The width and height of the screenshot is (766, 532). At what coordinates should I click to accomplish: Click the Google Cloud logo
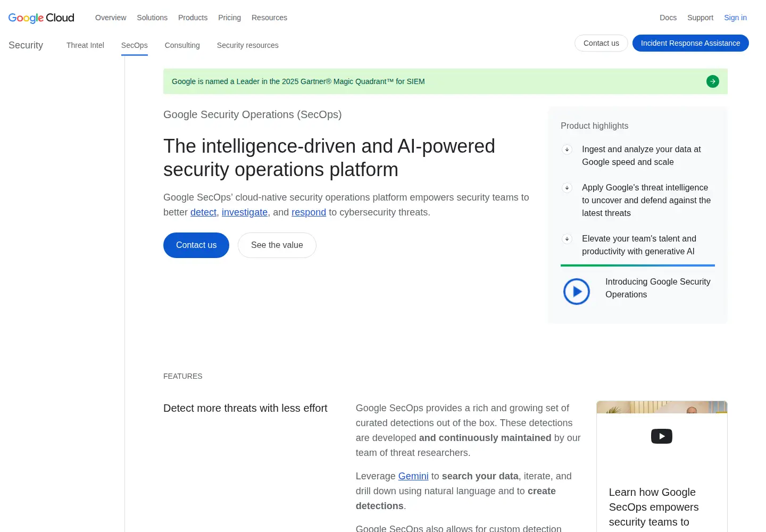click(x=41, y=18)
